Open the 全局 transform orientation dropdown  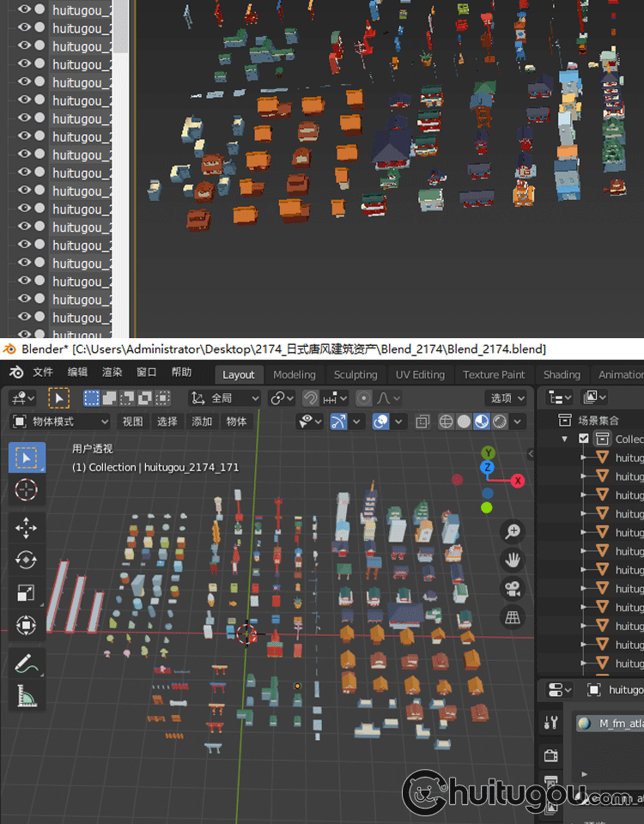coord(225,398)
